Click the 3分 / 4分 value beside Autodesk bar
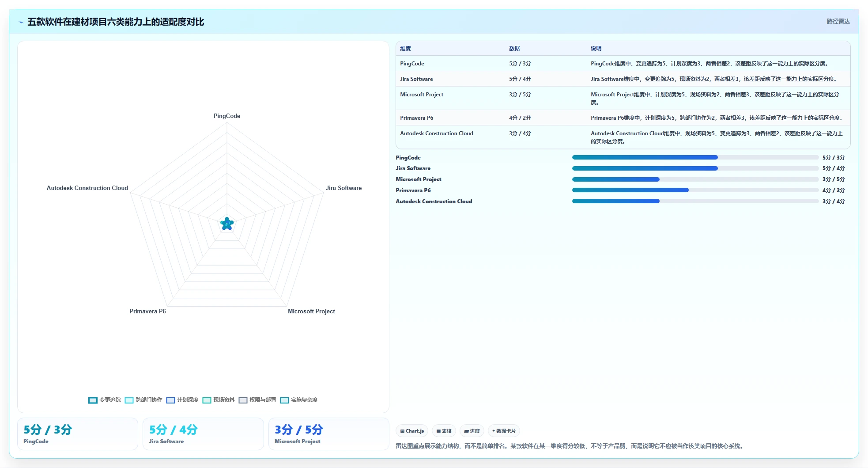 (x=834, y=202)
